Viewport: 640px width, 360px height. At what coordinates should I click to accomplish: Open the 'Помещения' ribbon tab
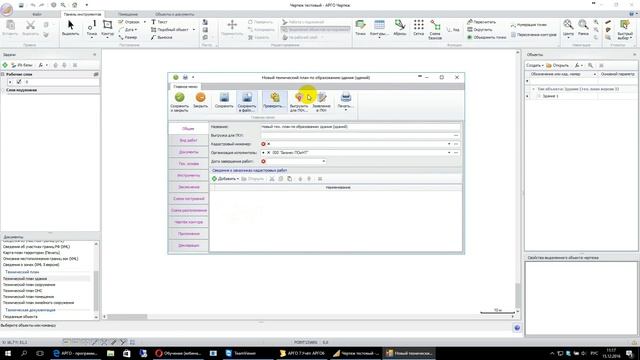tap(128, 14)
